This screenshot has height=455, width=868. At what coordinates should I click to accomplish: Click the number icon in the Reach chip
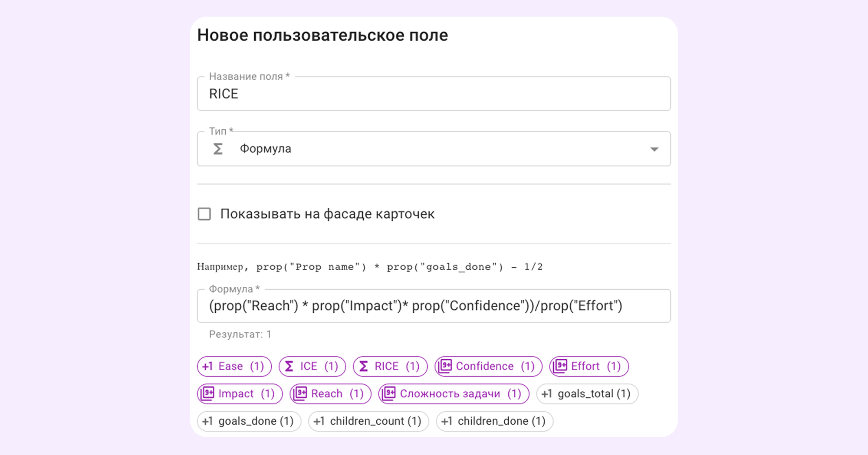click(300, 394)
